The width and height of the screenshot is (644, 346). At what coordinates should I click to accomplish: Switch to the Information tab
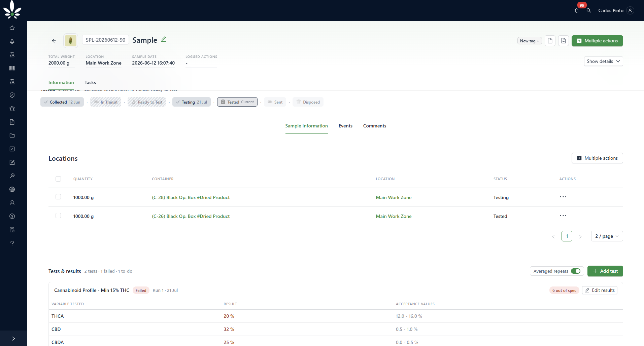[61, 82]
